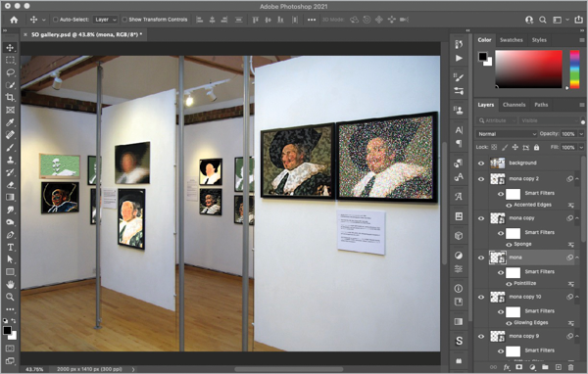
Task: Select the Pen tool
Action: (10, 235)
